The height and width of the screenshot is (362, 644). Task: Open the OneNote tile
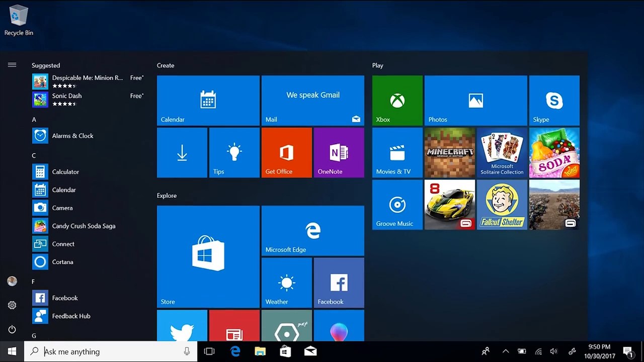(339, 152)
